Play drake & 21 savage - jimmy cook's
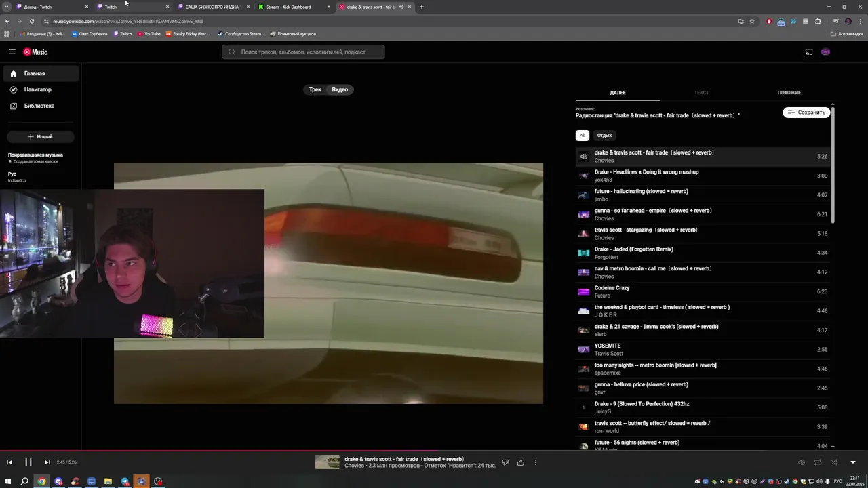Viewport: 868px width, 488px height. (x=703, y=330)
